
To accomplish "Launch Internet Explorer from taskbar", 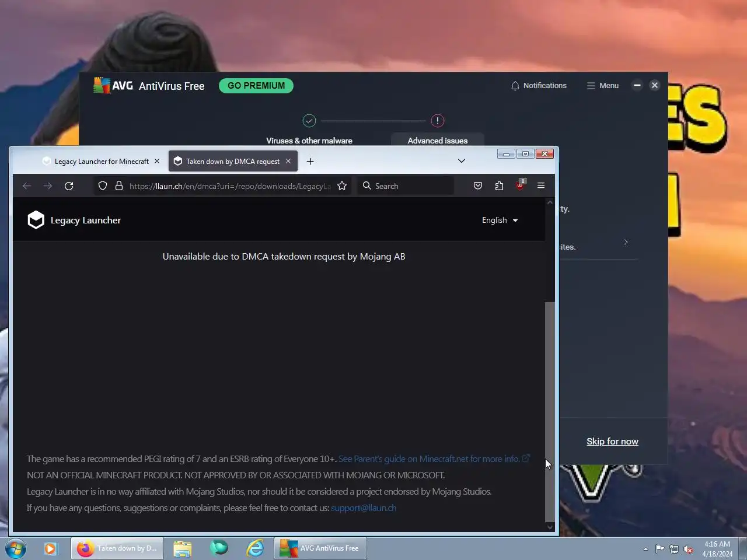I will (x=255, y=548).
